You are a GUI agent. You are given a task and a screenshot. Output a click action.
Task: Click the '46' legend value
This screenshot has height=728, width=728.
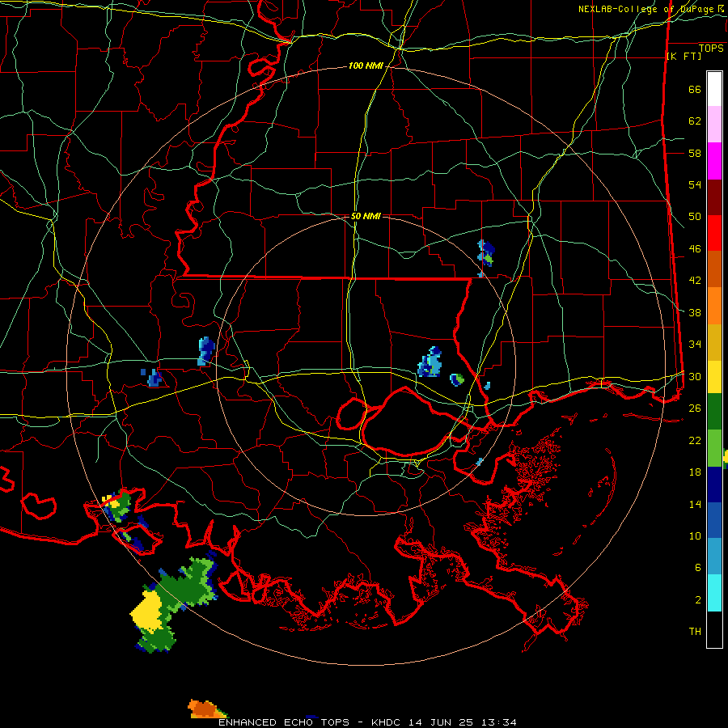click(695, 249)
